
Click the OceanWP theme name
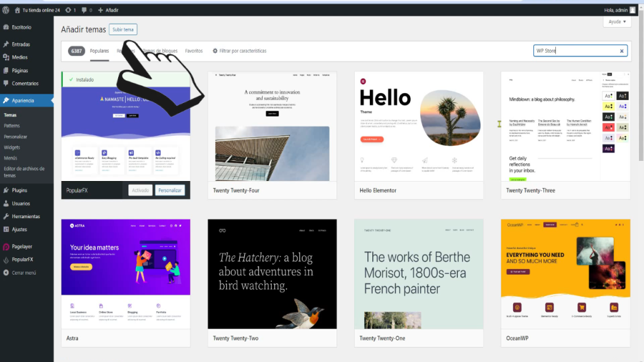pos(517,338)
